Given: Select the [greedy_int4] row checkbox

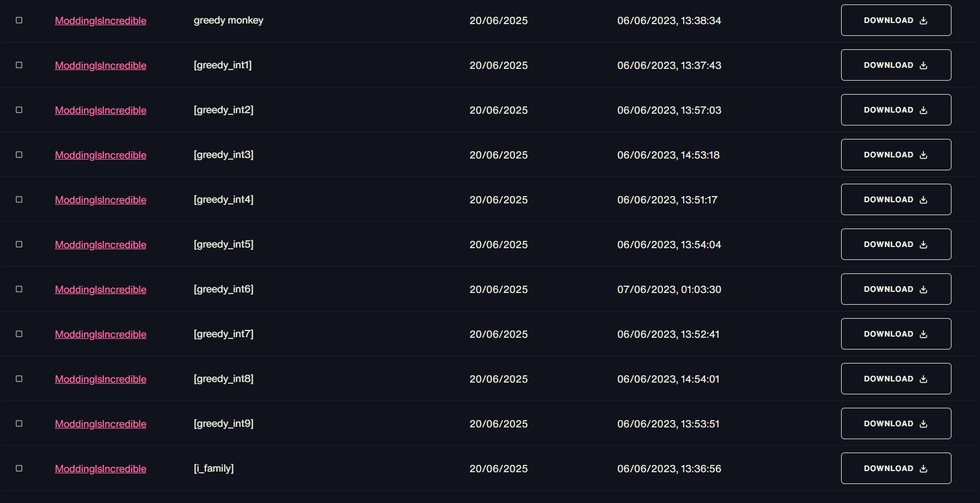Looking at the screenshot, I should pyautogui.click(x=19, y=199).
